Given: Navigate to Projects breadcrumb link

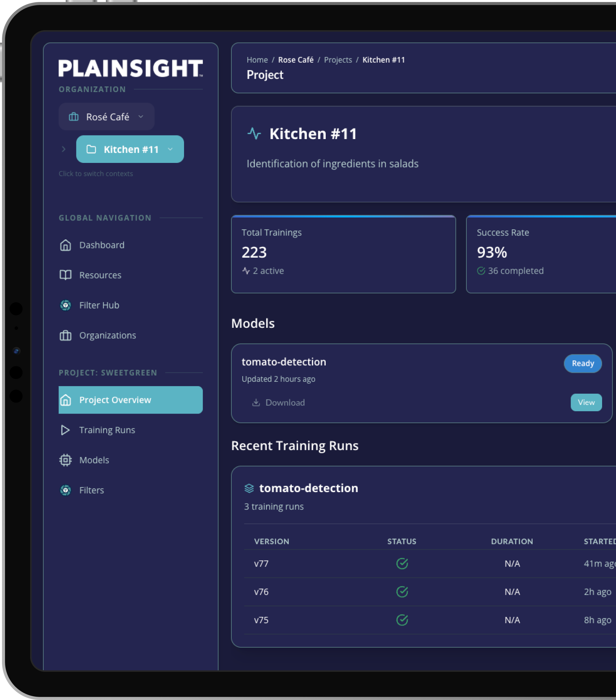Looking at the screenshot, I should pyautogui.click(x=338, y=60).
